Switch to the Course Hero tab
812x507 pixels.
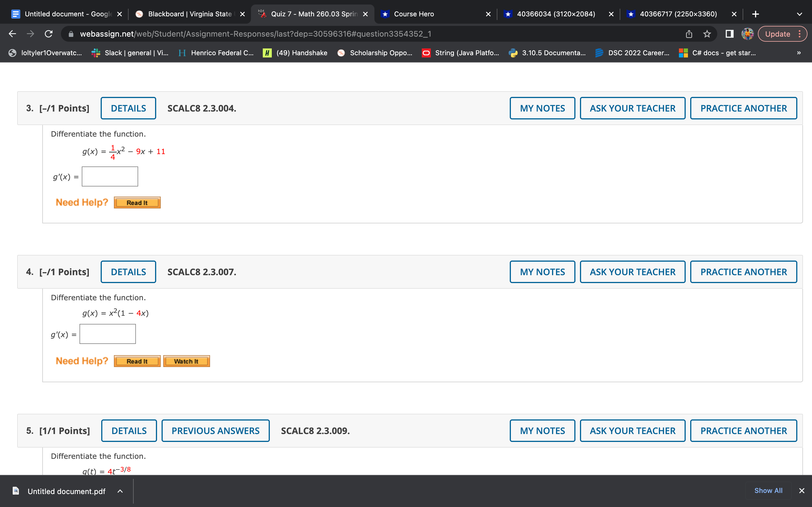click(x=414, y=14)
